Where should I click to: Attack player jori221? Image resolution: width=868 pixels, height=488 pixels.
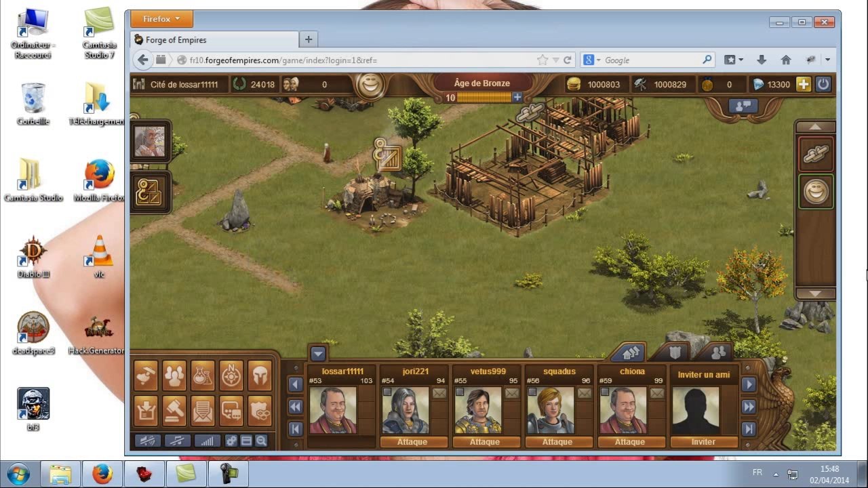click(x=412, y=442)
